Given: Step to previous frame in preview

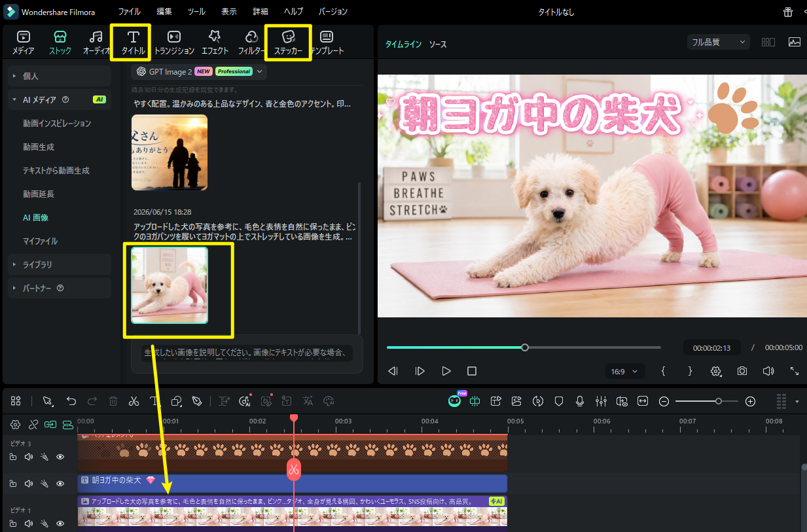Looking at the screenshot, I should [393, 371].
